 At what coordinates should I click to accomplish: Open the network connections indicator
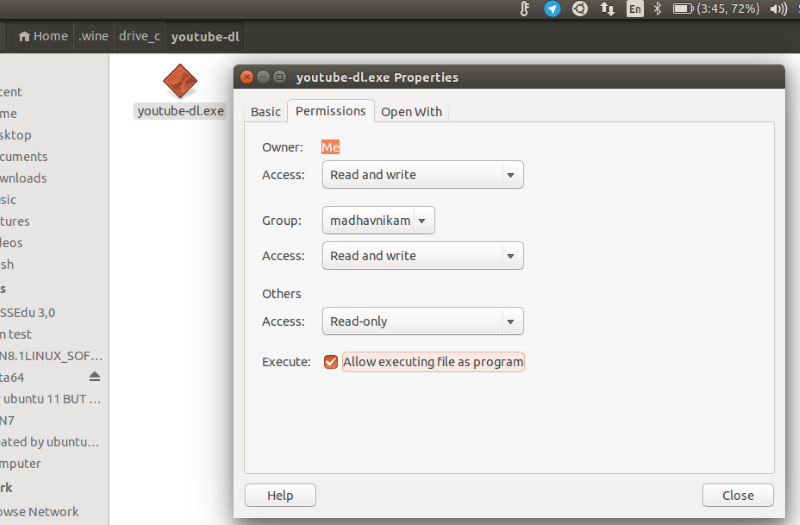click(x=607, y=9)
